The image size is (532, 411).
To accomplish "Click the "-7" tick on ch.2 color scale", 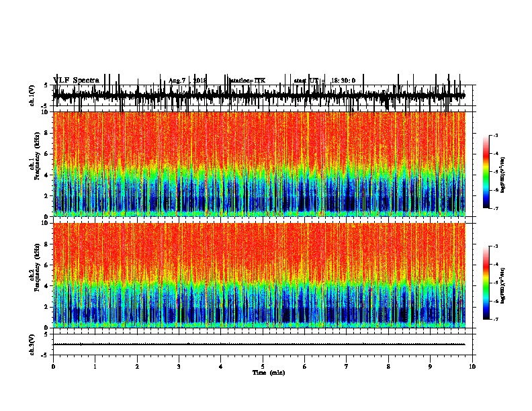I will [x=496, y=320].
